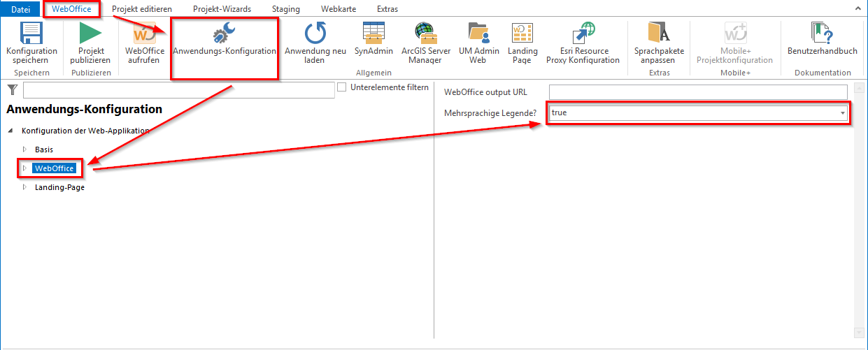Click the Projekt publizieren green arrow icon
The height and width of the screenshot is (350, 868).
[x=90, y=33]
